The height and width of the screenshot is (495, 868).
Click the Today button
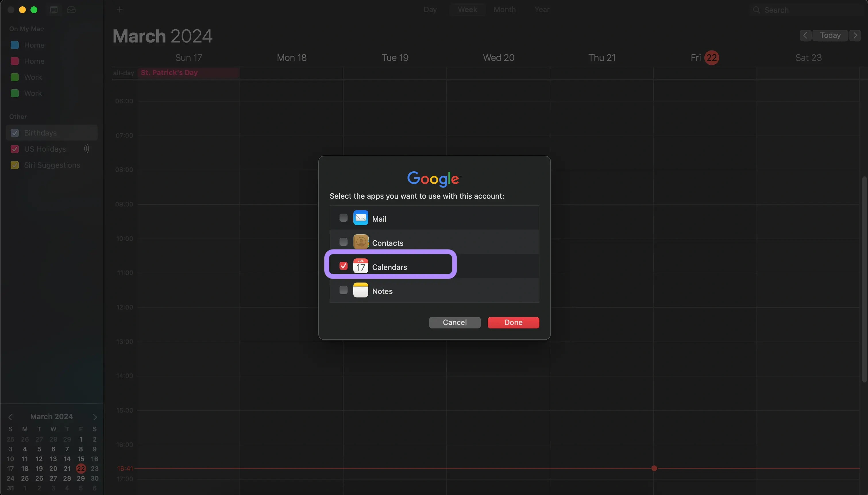(x=830, y=35)
